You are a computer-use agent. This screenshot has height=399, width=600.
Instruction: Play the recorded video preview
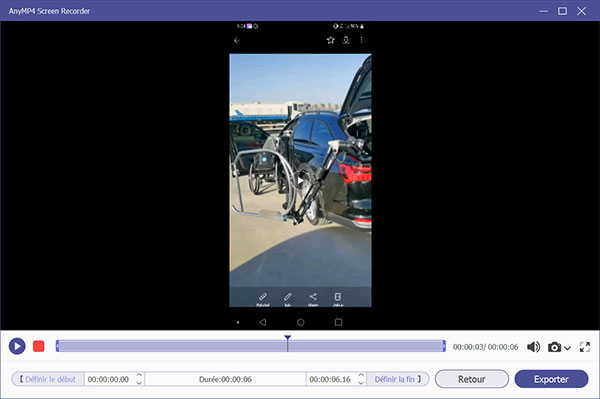coord(17,347)
